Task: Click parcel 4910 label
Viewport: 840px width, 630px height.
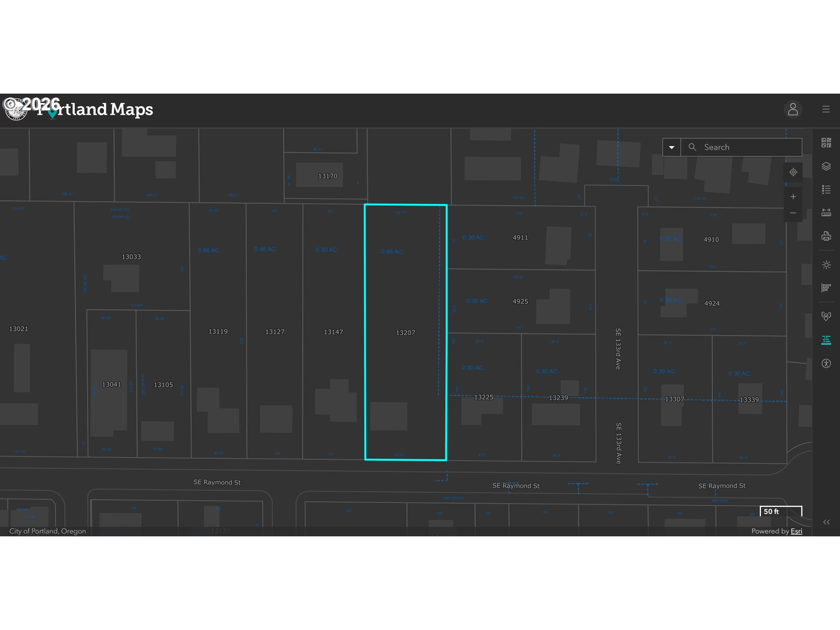Action: click(711, 240)
